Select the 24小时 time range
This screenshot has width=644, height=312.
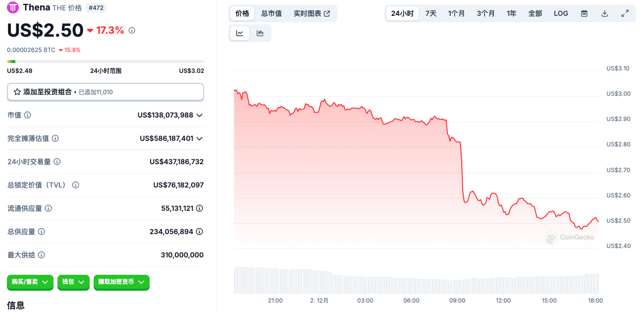point(402,13)
